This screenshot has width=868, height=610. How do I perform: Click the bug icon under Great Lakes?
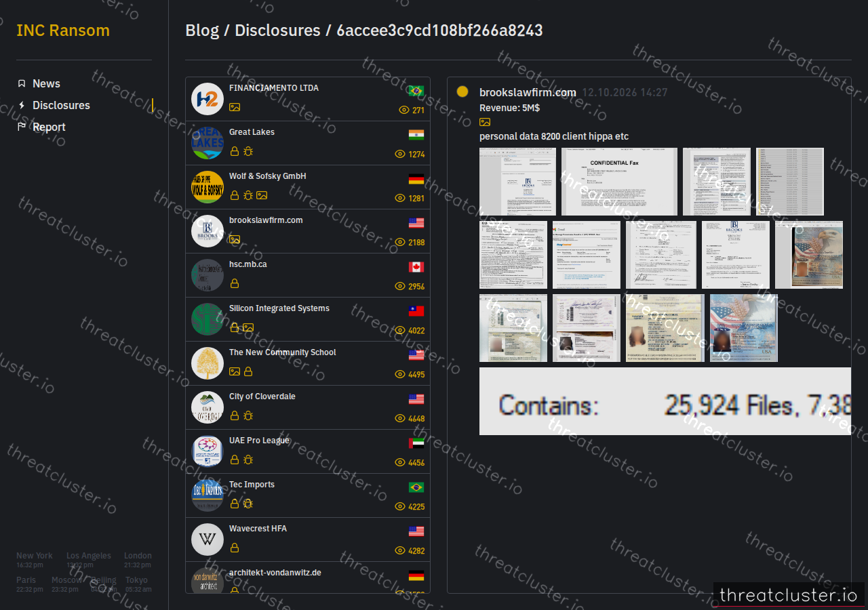click(248, 151)
